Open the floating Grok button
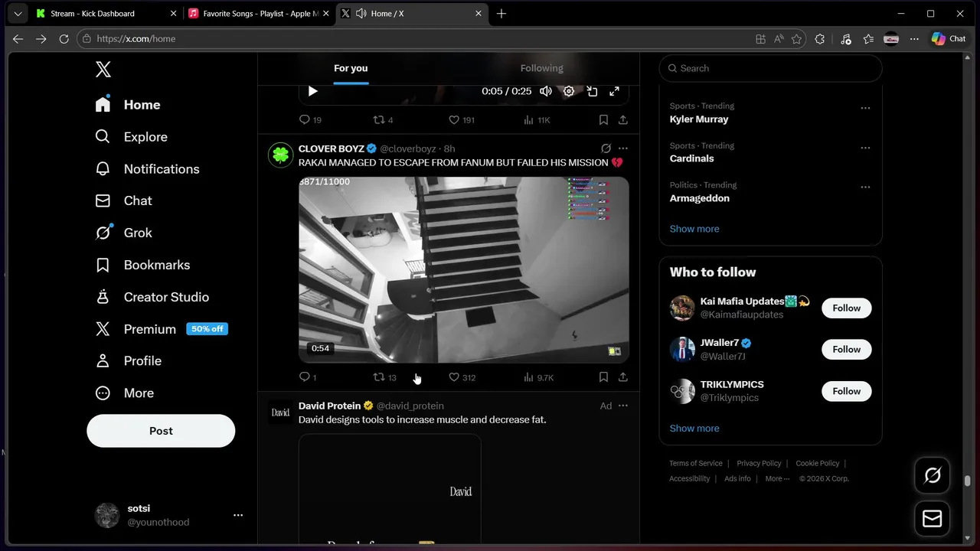The height and width of the screenshot is (551, 980). click(933, 475)
